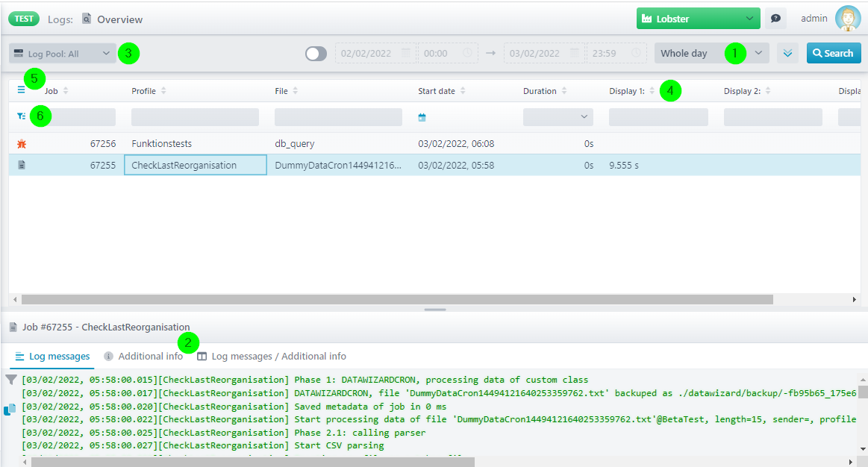The height and width of the screenshot is (467, 868).
Task: Open the Log Pool: All dropdown
Action: [63, 53]
